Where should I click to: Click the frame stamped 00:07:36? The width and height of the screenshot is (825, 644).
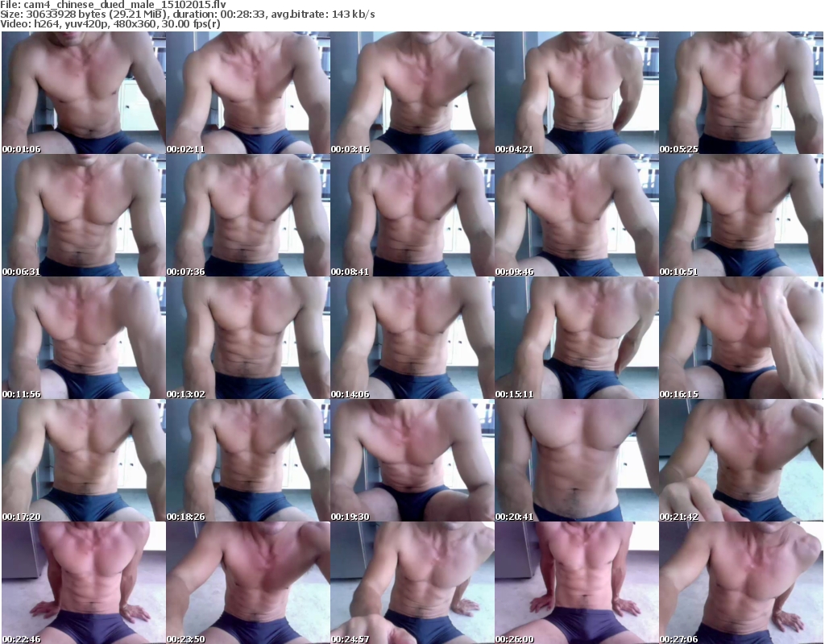(248, 215)
